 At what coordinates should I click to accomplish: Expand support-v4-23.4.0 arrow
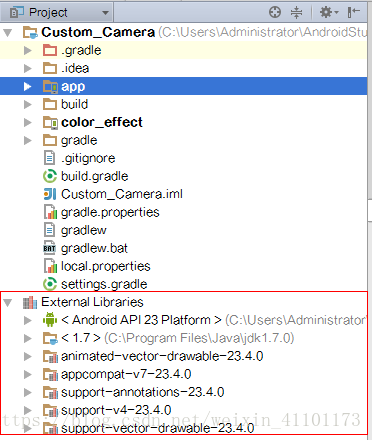(28, 410)
